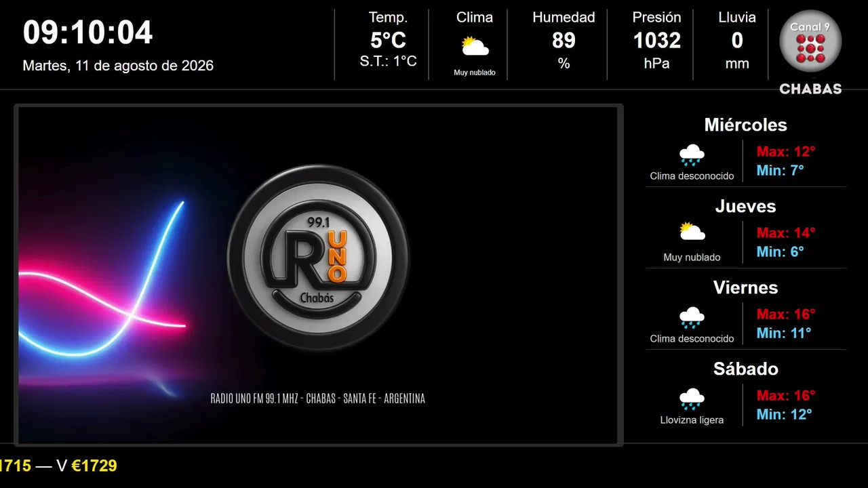Image resolution: width=868 pixels, height=488 pixels.
Task: Click Miércoles Min: 7°
Action: pyautogui.click(x=781, y=170)
